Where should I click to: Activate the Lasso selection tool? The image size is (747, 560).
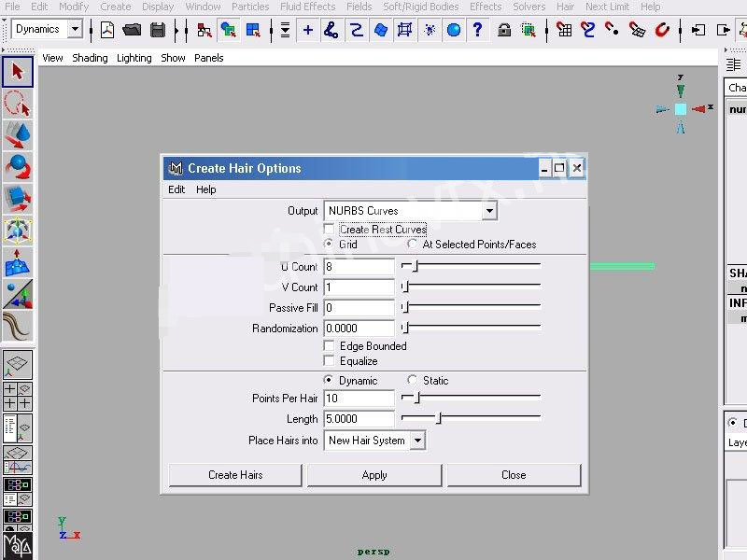[x=17, y=103]
